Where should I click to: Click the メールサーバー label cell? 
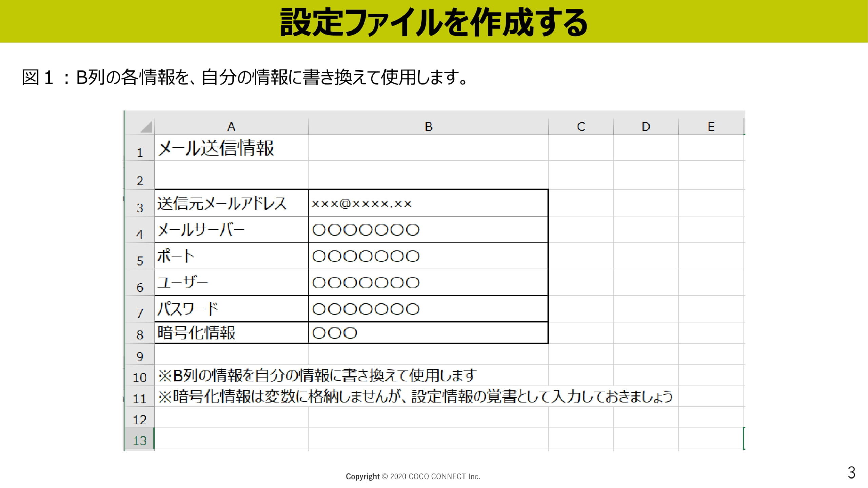click(231, 229)
